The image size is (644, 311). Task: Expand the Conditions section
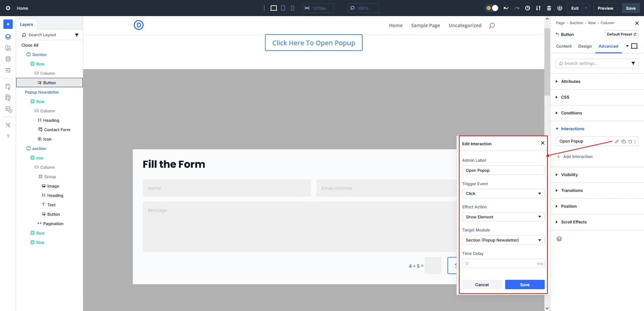click(571, 113)
